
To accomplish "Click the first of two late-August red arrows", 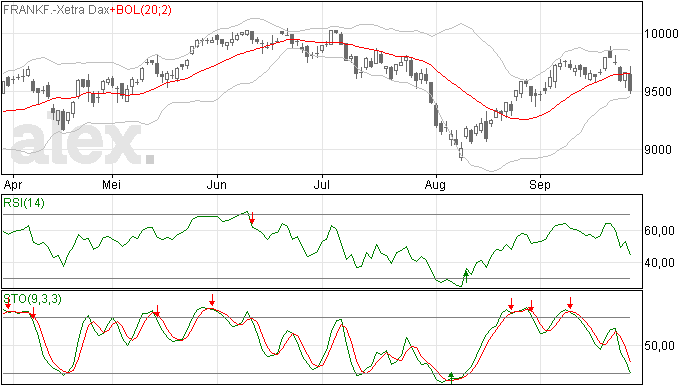I will [x=511, y=304].
